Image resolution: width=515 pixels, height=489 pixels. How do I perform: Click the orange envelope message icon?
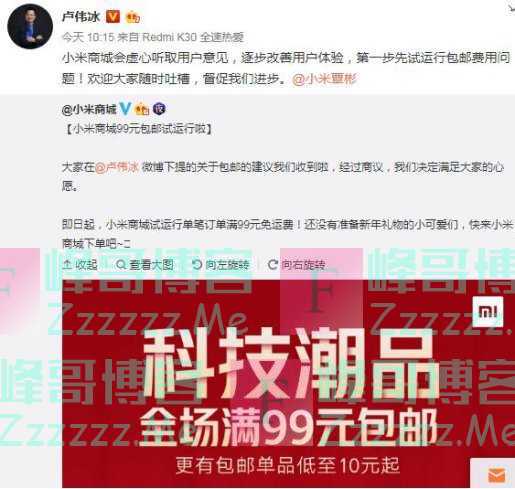pos(496,475)
